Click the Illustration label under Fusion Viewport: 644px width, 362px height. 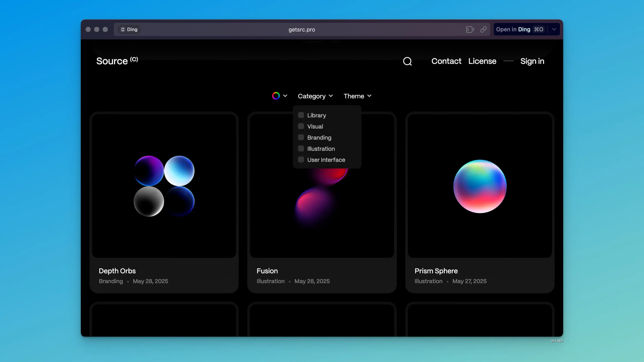point(270,281)
